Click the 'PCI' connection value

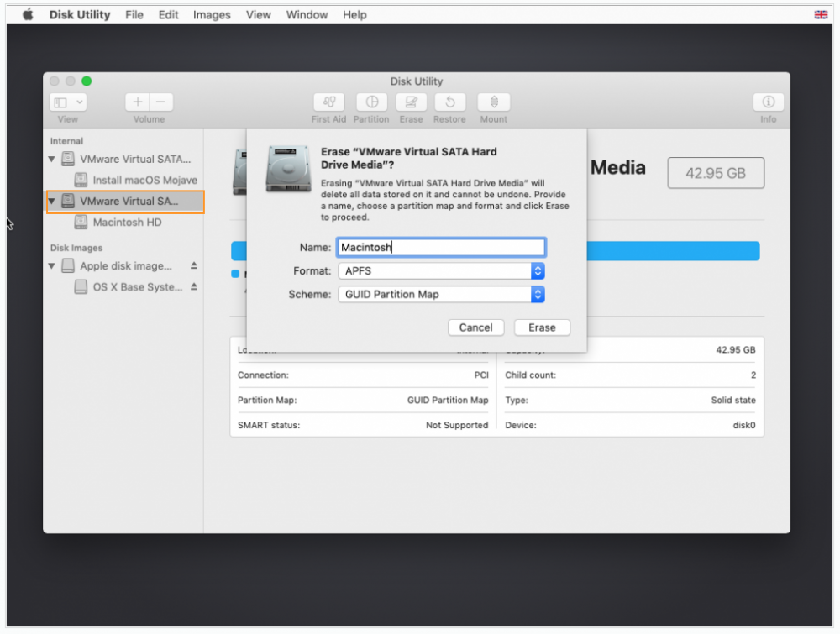click(x=481, y=375)
